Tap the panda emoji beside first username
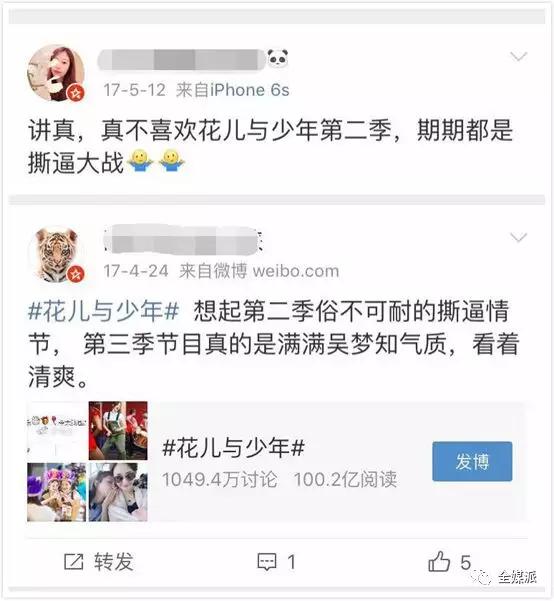Screen dimensions: 554x601 tap(278, 59)
